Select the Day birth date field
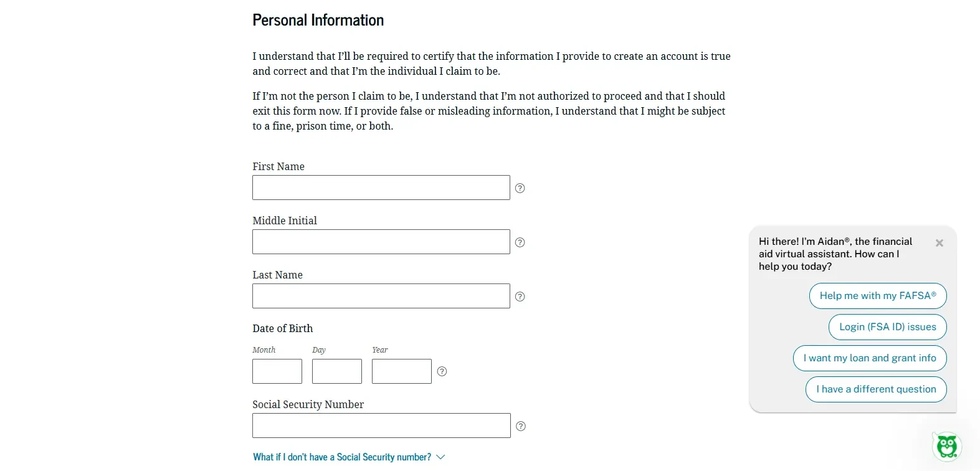 pos(337,371)
